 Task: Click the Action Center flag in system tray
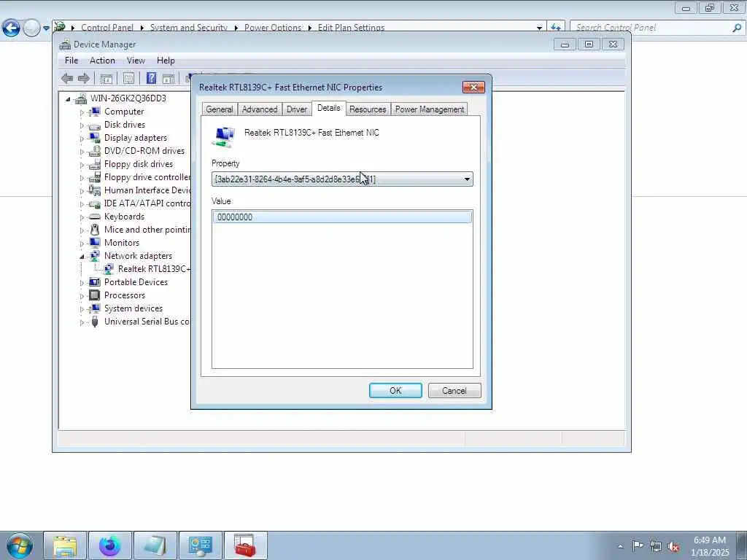[638, 545]
